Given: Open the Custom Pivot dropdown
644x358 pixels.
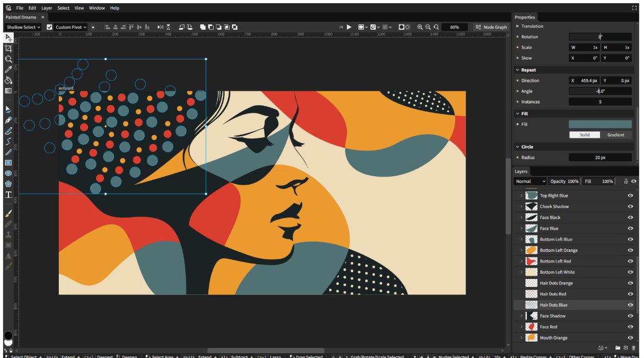Looking at the screenshot, I should (x=71, y=27).
